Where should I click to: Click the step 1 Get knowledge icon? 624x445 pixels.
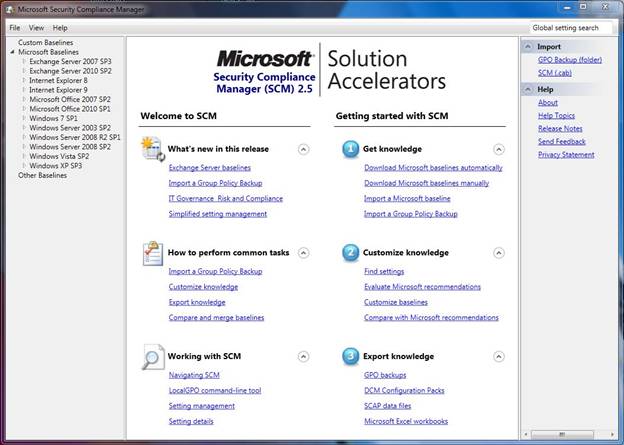[x=350, y=149]
